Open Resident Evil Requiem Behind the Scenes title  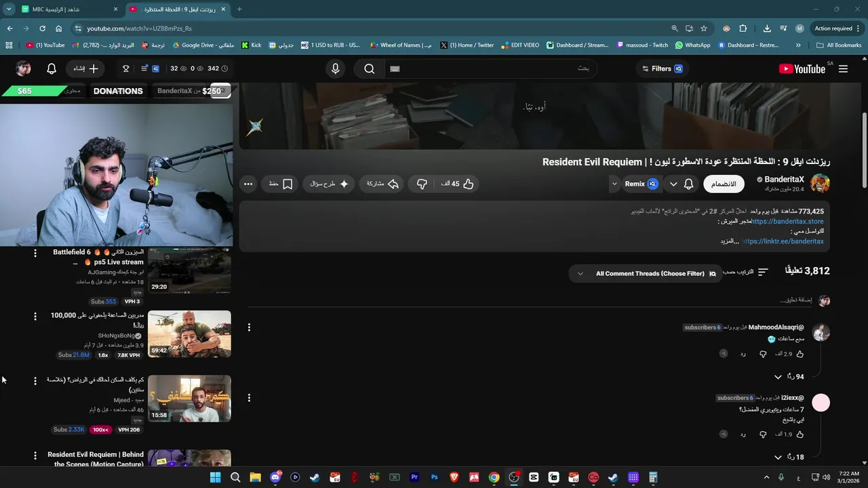click(96, 460)
